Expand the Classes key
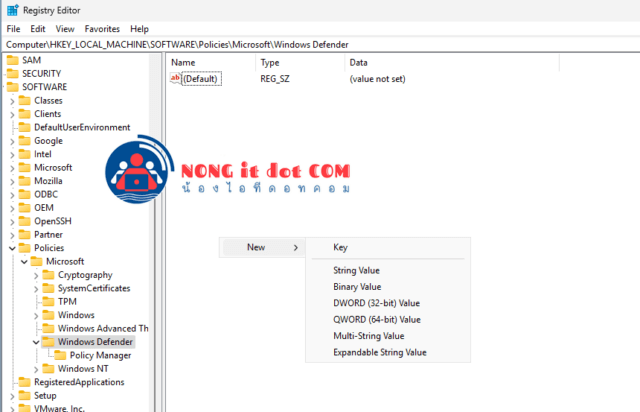The width and height of the screenshot is (640, 412). coord(12,101)
